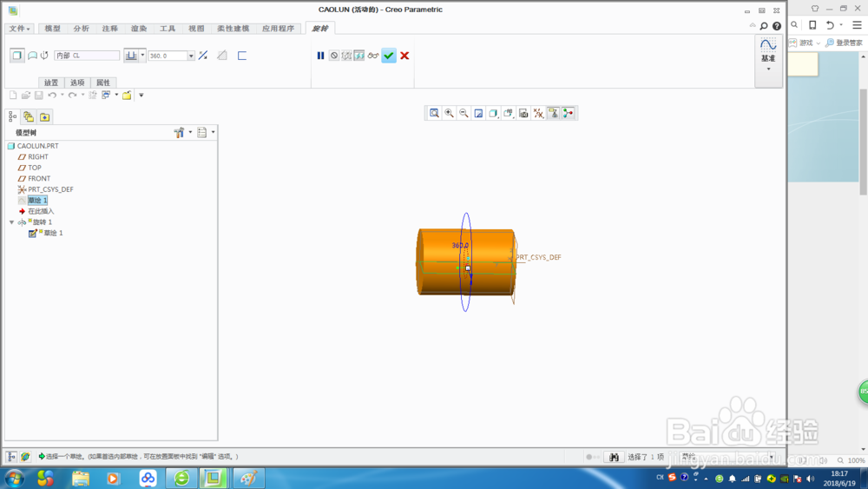Click the 内部 CL axis collector field
The height and width of the screenshot is (489, 868).
pyautogui.click(x=87, y=56)
